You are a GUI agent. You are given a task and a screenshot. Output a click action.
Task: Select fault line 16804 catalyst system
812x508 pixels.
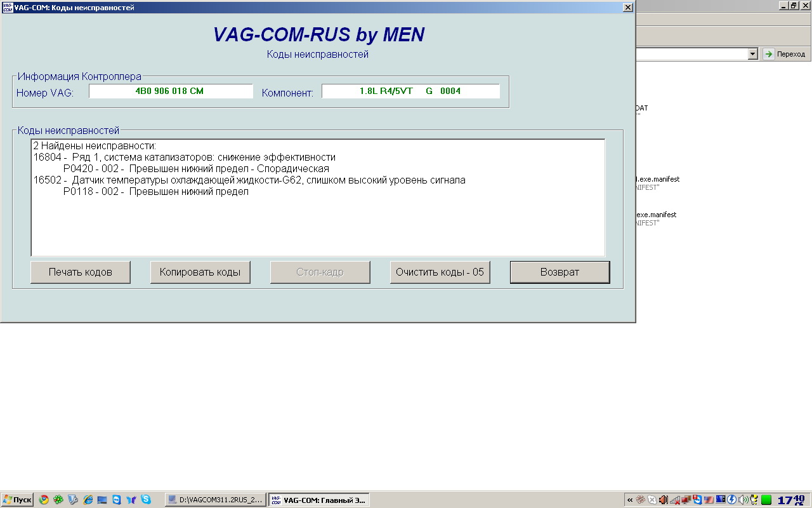pyautogui.click(x=184, y=157)
